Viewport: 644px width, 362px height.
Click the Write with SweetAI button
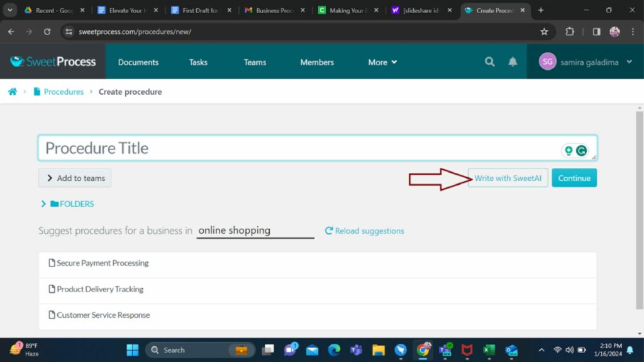point(508,178)
